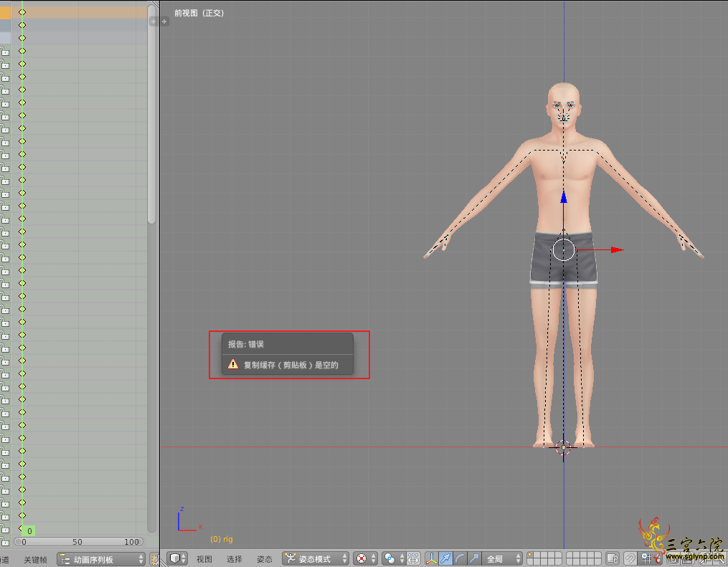
Task: Click the dope sheet horizontal frame scrollbar
Action: pos(78,541)
